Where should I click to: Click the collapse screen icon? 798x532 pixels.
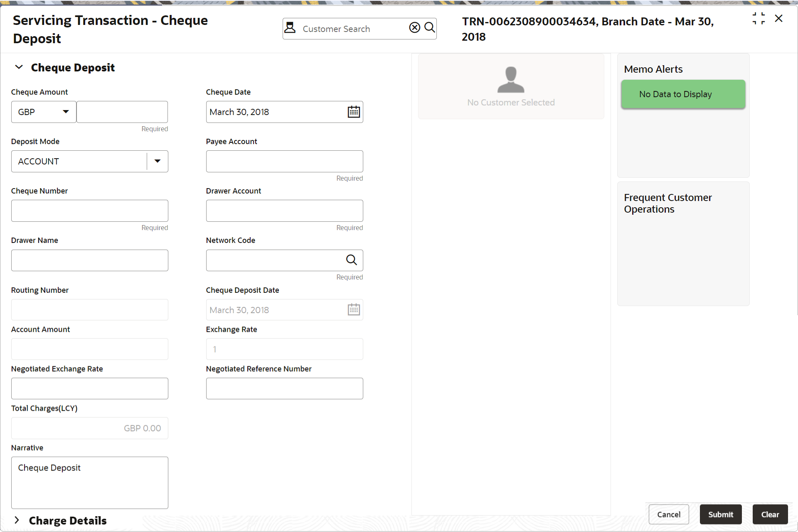tap(759, 18)
